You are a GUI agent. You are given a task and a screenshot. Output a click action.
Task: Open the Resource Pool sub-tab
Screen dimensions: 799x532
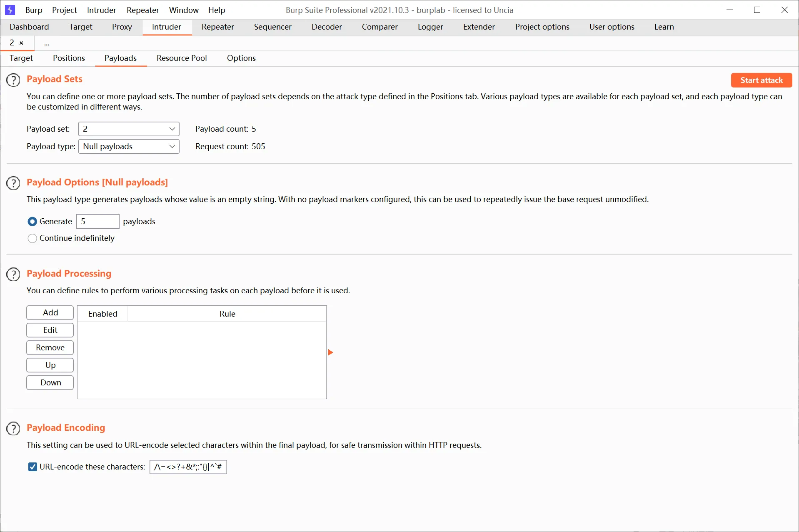click(182, 58)
